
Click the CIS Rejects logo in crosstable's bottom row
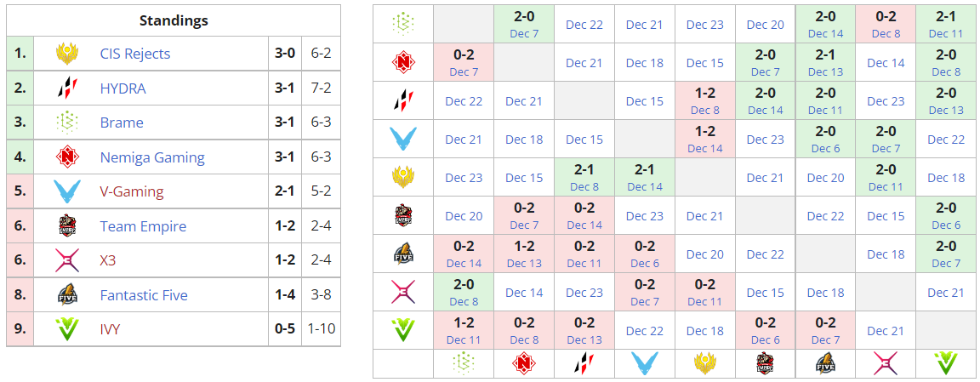point(705,363)
